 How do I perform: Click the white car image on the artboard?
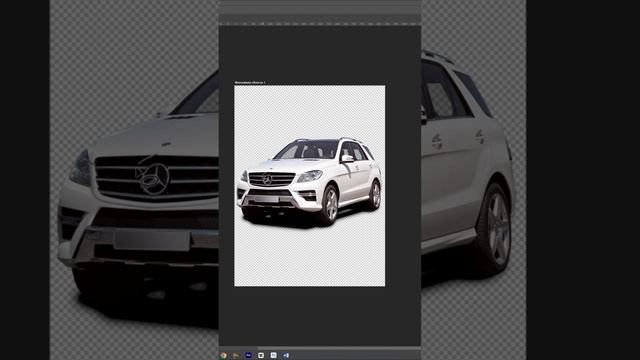click(309, 182)
